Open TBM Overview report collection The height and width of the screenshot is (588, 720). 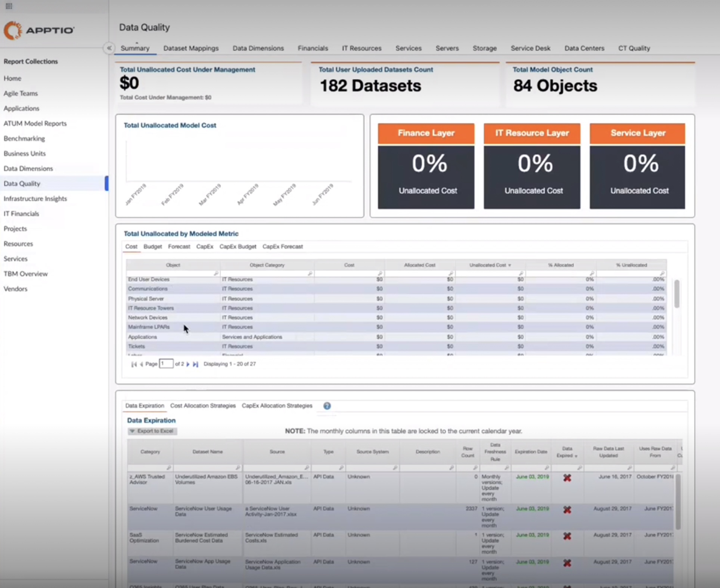[x=25, y=273]
